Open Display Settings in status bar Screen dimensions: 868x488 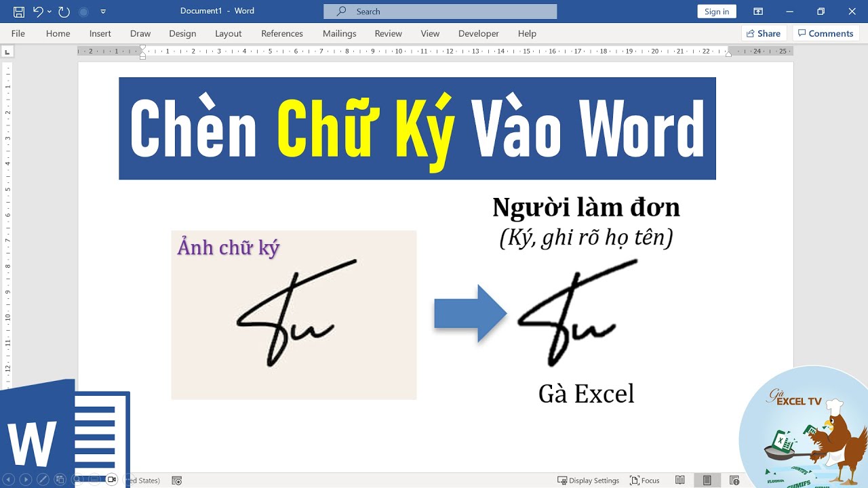588,481
